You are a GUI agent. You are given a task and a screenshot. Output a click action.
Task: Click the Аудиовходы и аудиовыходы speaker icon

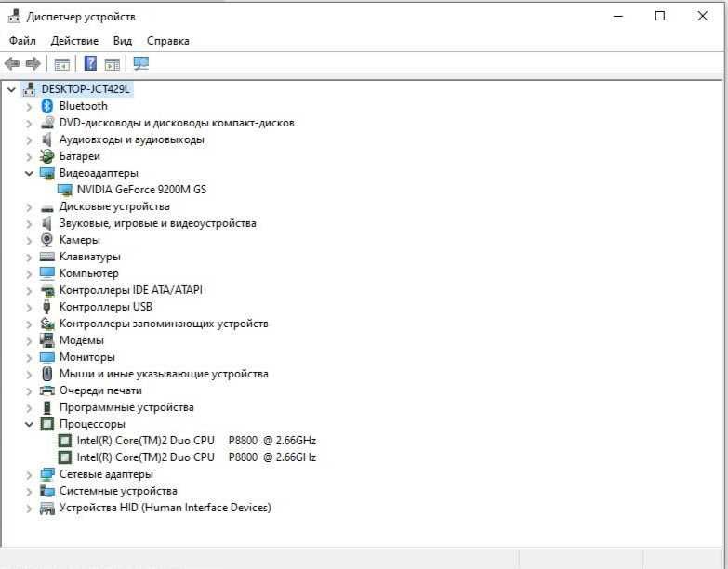click(x=46, y=139)
